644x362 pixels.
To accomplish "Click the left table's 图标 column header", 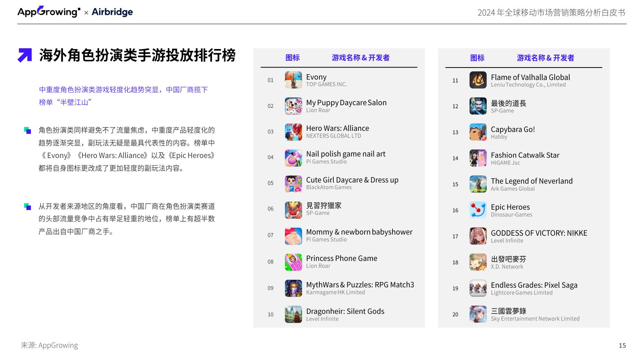I will (x=293, y=58).
